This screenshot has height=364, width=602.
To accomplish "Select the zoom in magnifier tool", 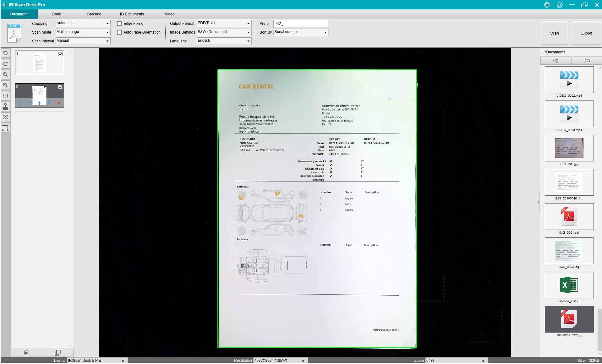I will [5, 75].
